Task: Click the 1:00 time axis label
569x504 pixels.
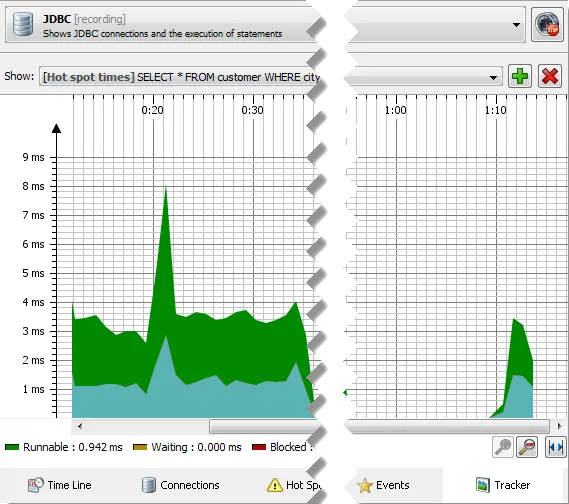Action: pyautogui.click(x=396, y=110)
